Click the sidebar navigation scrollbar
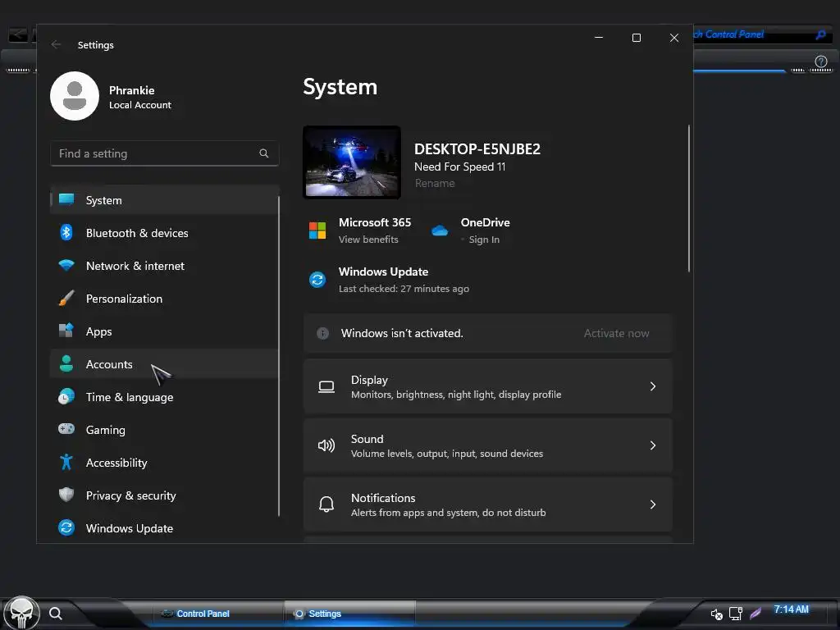This screenshot has height=630, width=840. (279, 356)
